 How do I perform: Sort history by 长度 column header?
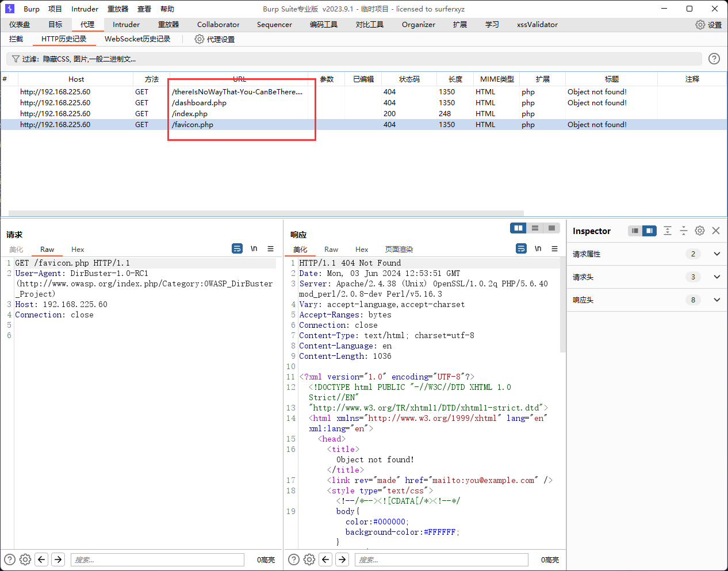(455, 79)
